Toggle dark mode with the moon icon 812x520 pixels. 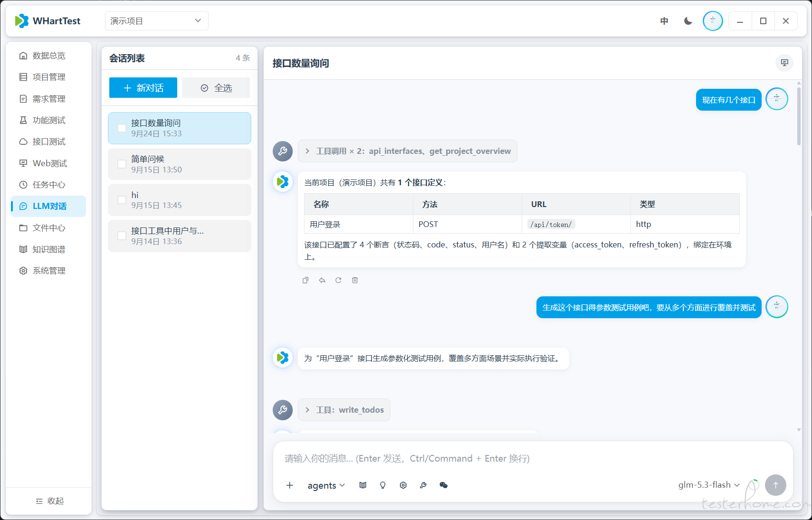(688, 21)
